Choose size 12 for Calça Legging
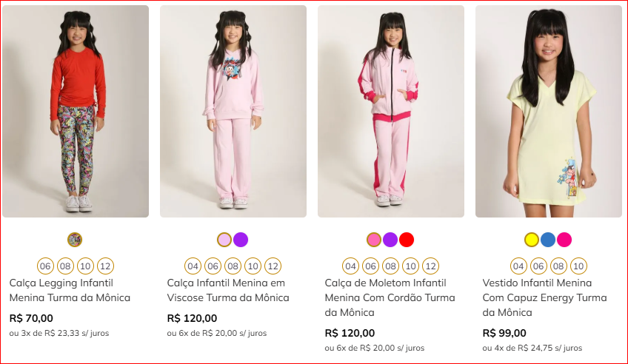This screenshot has height=364, width=628. (105, 266)
